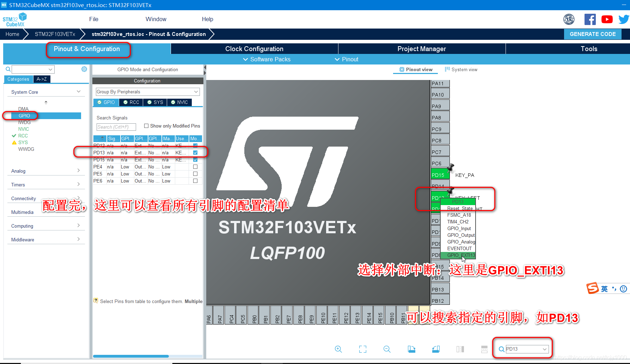
Task: Switch to Clock Configuration tab
Action: 254,49
